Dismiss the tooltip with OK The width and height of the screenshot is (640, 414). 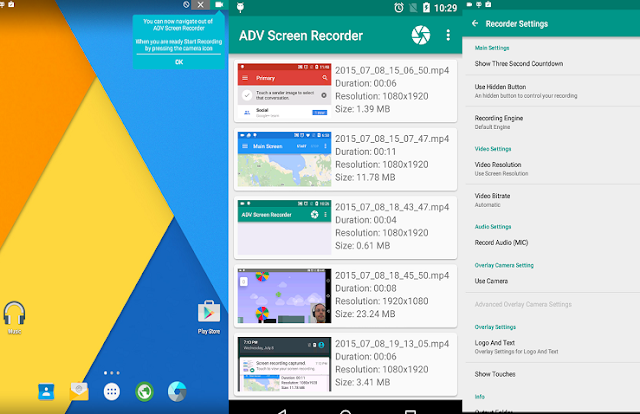click(x=179, y=62)
